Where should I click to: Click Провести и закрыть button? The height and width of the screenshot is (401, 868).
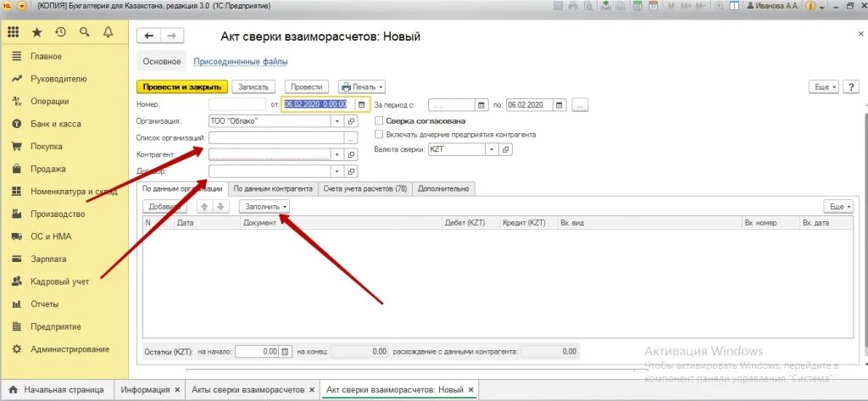(x=182, y=87)
